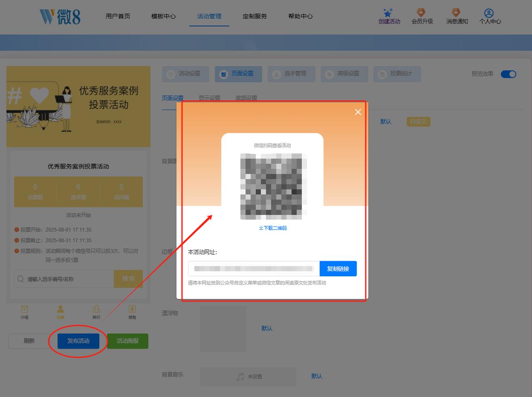
Task: Select the 报名 signup icon
Action: (132, 309)
